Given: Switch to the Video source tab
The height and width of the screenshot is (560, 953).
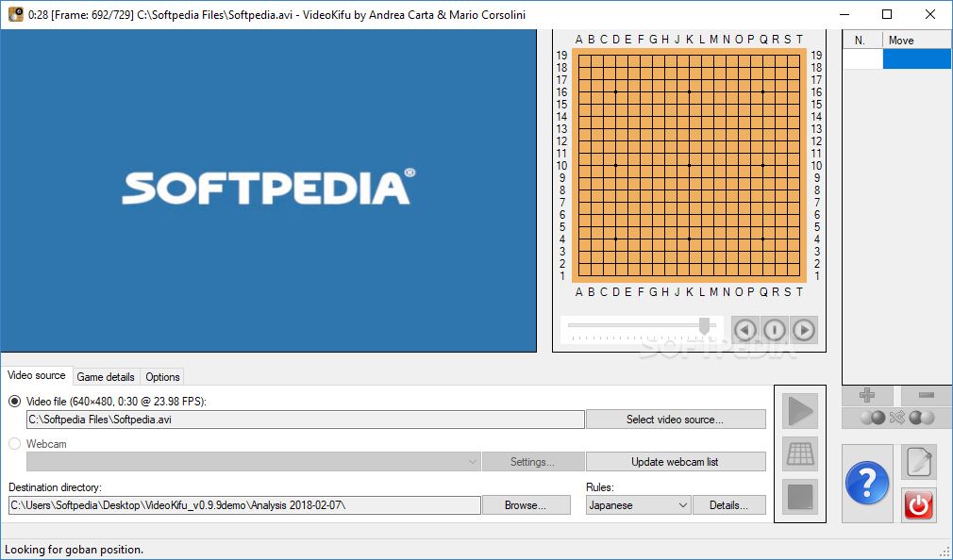Looking at the screenshot, I should click(x=37, y=375).
